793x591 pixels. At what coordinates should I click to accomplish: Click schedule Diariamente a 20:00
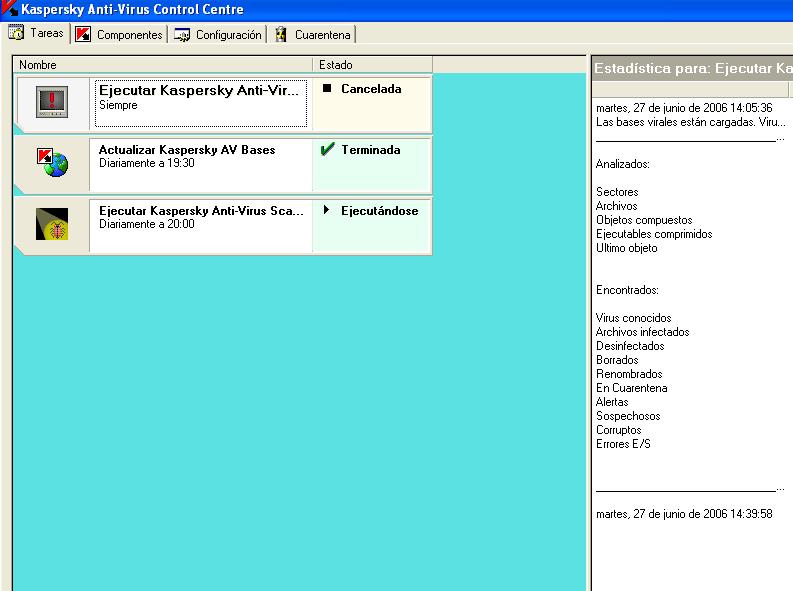coord(147,224)
